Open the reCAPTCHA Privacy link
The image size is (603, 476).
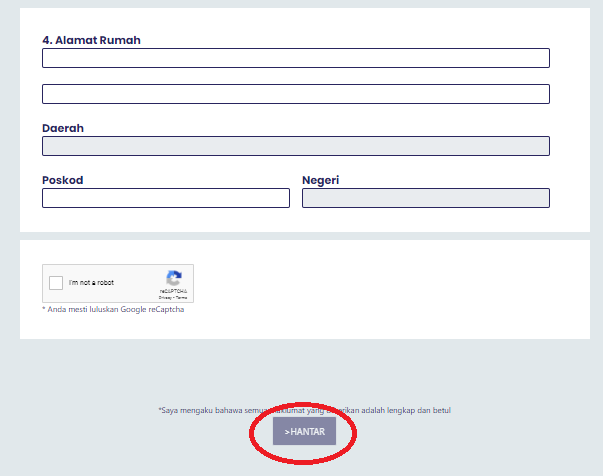pyautogui.click(x=165, y=297)
